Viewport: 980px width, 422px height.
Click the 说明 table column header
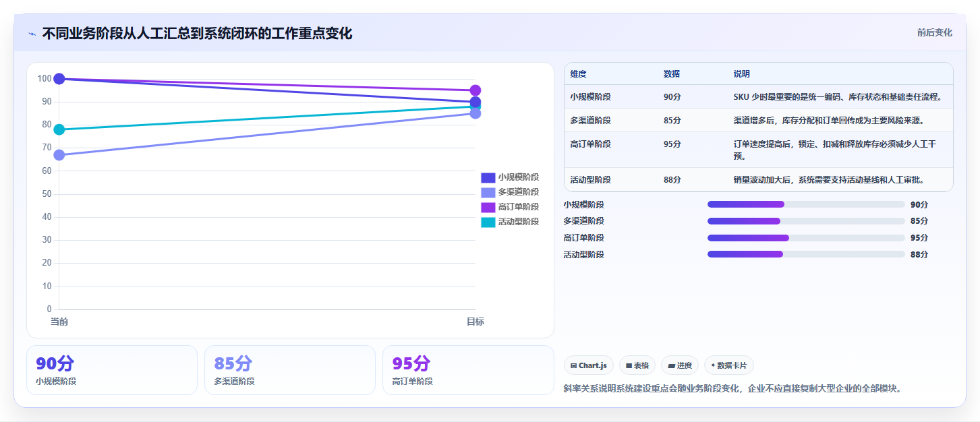click(x=742, y=74)
